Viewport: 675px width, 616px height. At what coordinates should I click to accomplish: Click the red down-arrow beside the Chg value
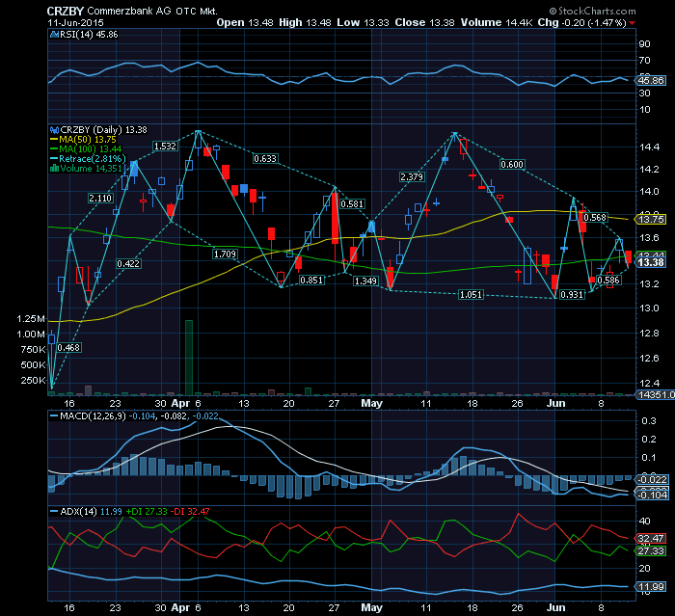(x=632, y=23)
